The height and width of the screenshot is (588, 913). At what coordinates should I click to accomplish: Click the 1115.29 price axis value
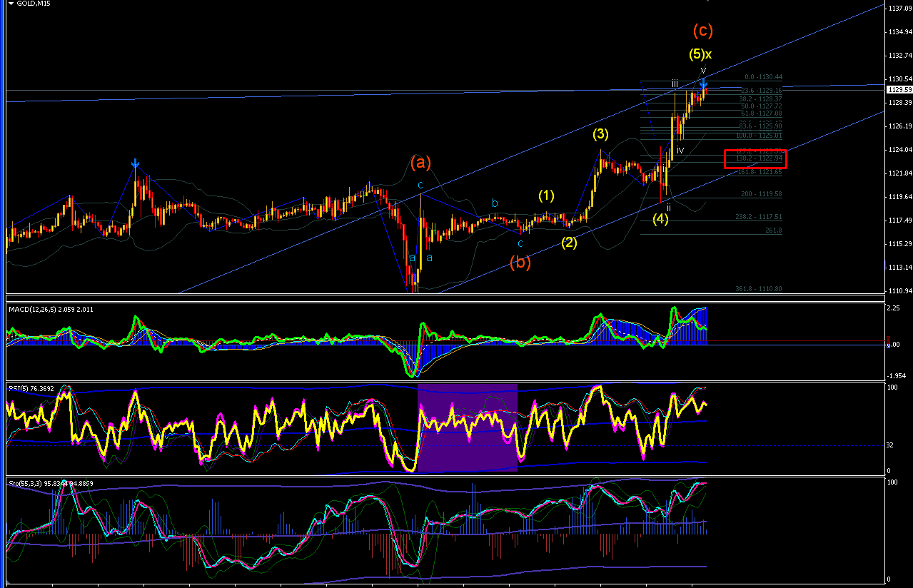[x=899, y=244]
